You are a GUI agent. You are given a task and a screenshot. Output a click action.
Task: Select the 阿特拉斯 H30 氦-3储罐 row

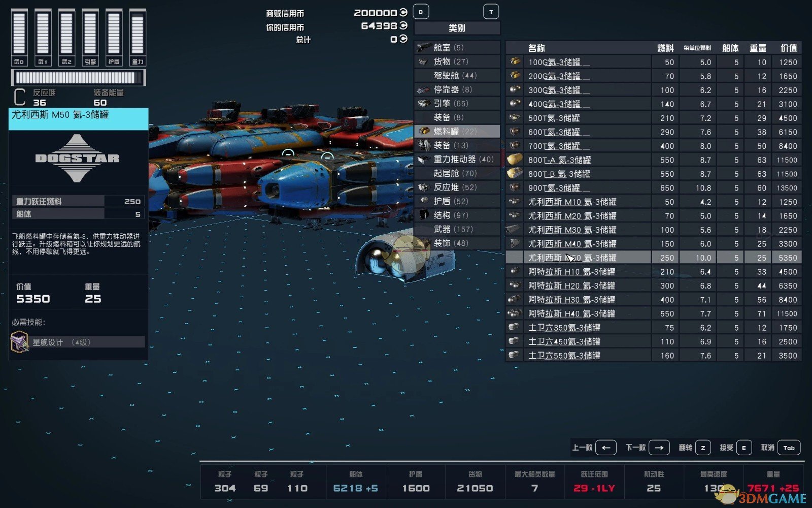click(654, 299)
